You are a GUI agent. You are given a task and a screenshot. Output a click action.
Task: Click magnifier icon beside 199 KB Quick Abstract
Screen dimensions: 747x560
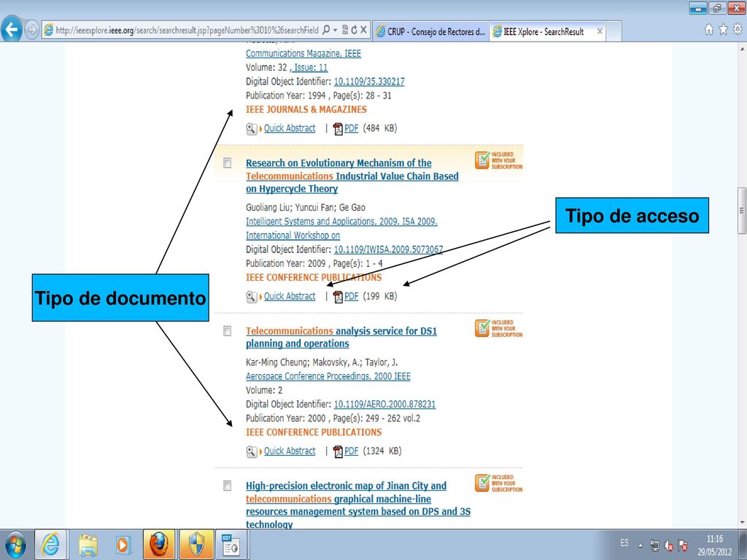(x=252, y=297)
